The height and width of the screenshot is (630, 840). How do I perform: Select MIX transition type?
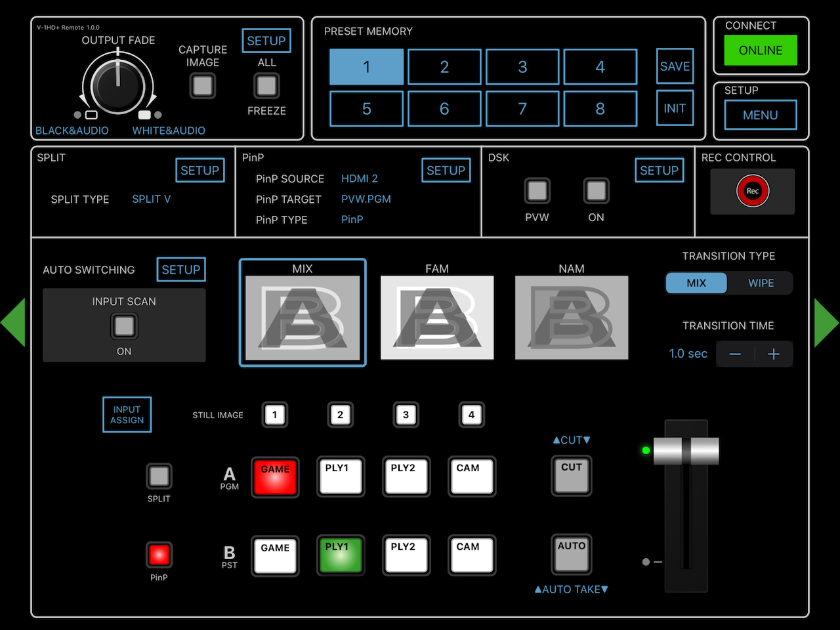tap(696, 283)
